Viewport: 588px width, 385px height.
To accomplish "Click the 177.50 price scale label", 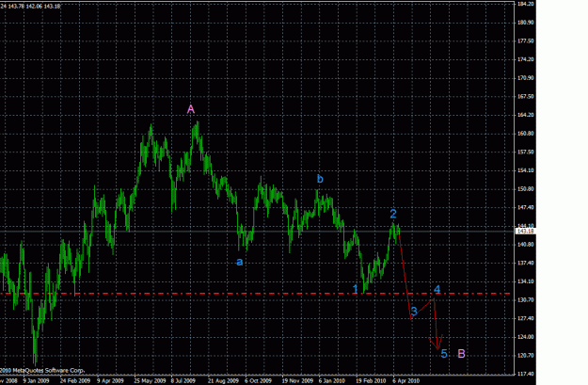I will coord(525,40).
